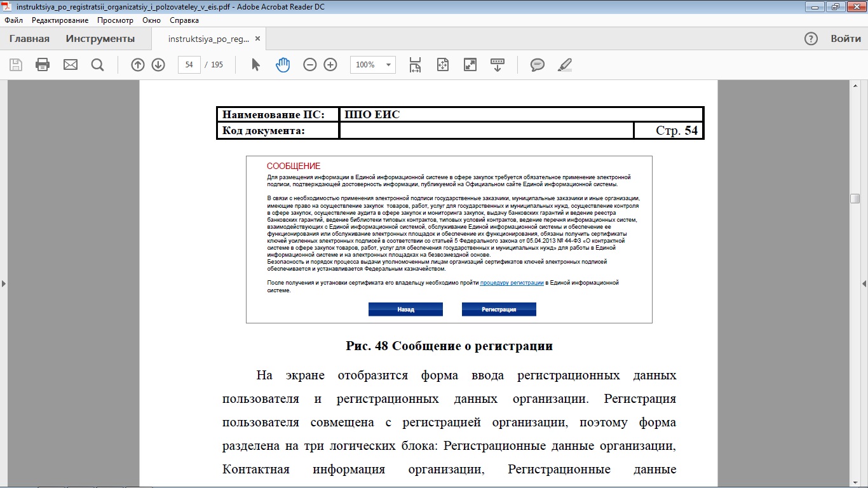Add a comment with the sticky note tool
The width and height of the screenshot is (868, 488).
click(538, 65)
